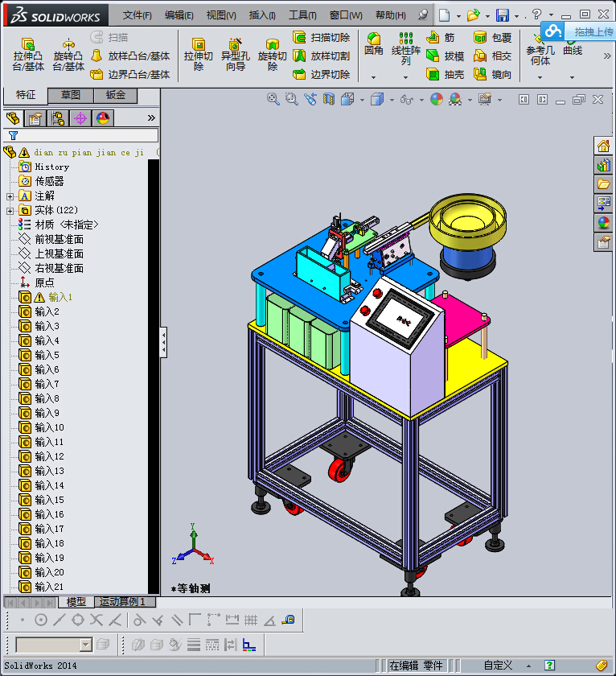Open the 编辑(E) menu
616x676 pixels.
pos(179,15)
